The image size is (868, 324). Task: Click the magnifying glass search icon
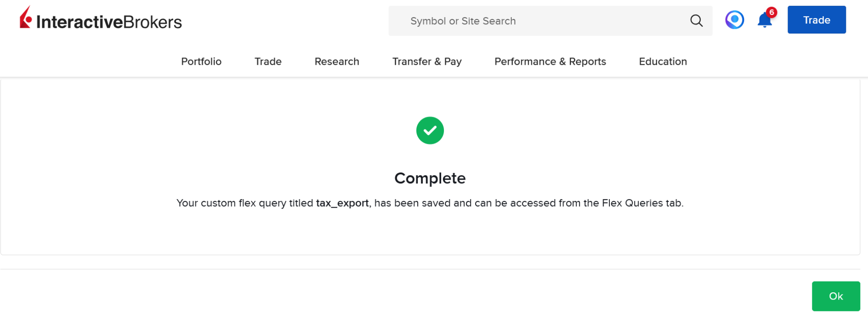pyautogui.click(x=696, y=21)
